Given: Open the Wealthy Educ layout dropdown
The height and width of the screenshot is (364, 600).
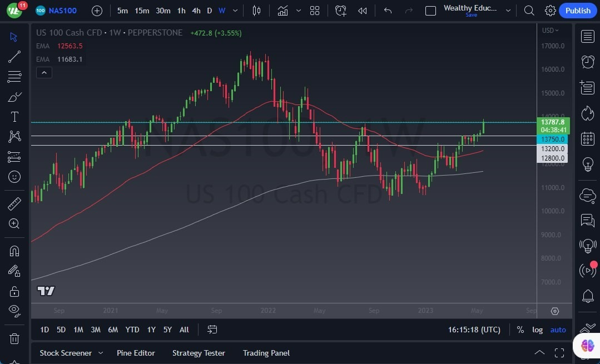Looking at the screenshot, I should (508, 10).
